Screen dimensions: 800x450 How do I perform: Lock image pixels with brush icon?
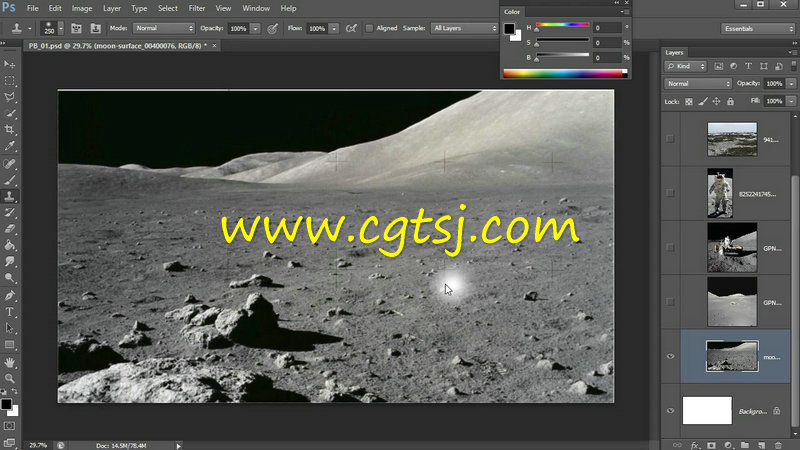pyautogui.click(x=703, y=102)
